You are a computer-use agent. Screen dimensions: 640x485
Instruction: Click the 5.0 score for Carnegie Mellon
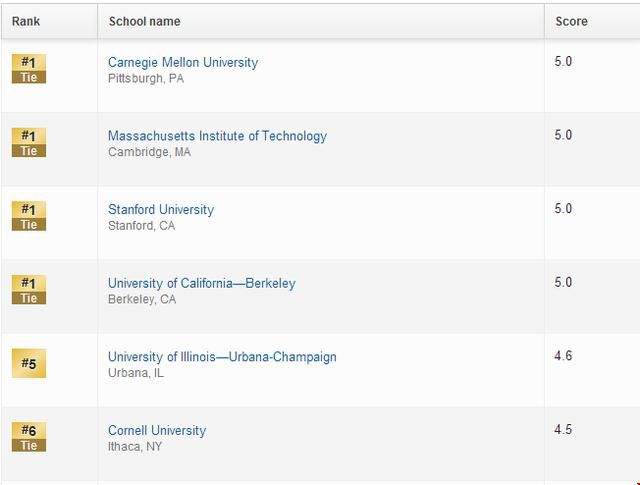pyautogui.click(x=563, y=62)
